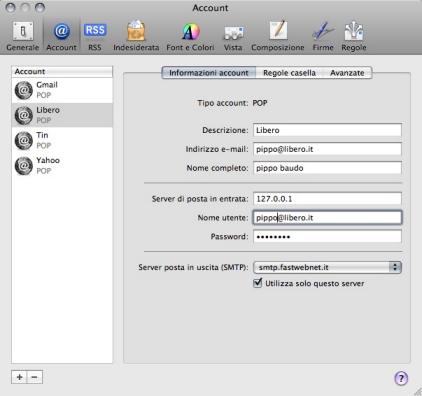Open the Font e Colori pane
Screen dimensions: 422x396
190,36
